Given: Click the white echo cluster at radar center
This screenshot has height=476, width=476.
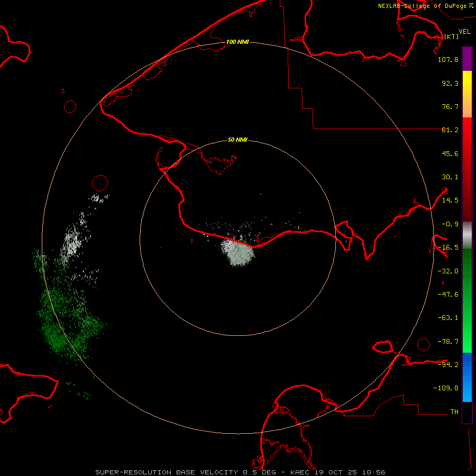Looking at the screenshot, I should click(239, 252).
